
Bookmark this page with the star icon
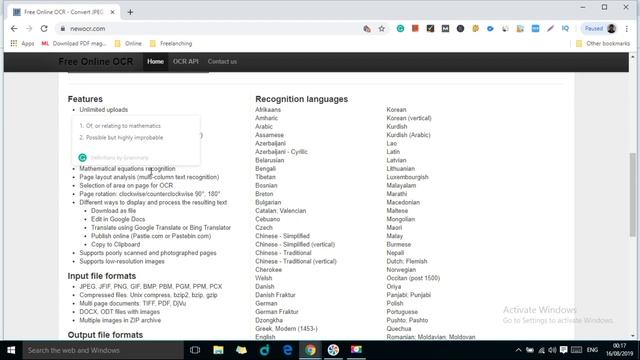[x=382, y=29]
